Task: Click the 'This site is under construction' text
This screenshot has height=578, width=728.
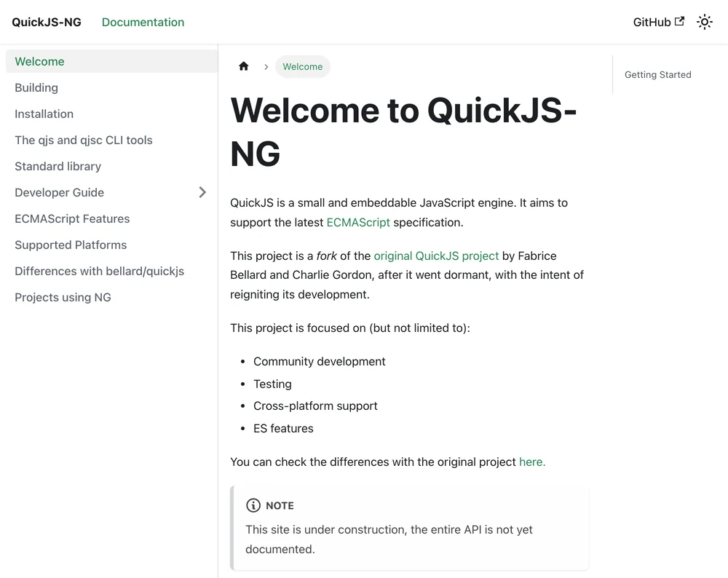Action: [x=389, y=539]
